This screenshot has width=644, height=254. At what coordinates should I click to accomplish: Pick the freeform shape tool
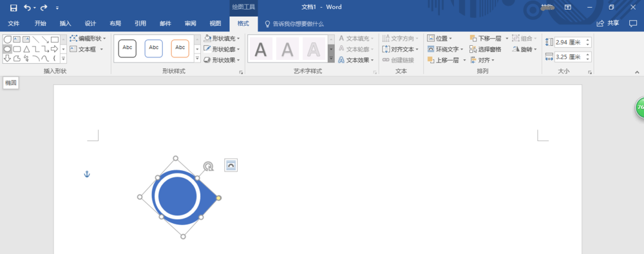[17, 59]
